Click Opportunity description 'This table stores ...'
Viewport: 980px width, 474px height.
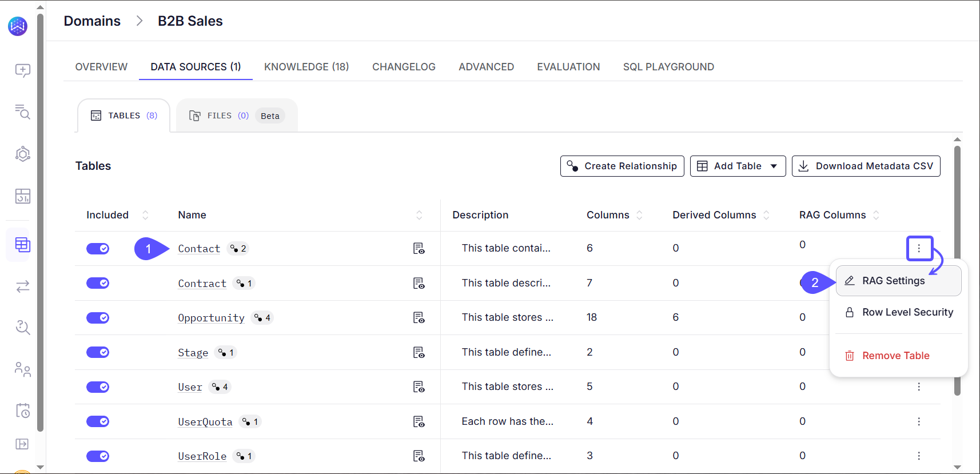tap(508, 317)
